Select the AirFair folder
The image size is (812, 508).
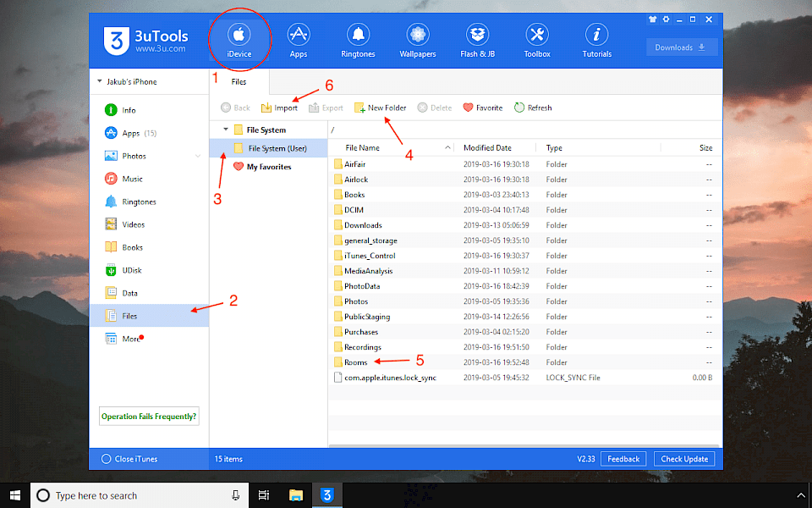click(x=524, y=164)
